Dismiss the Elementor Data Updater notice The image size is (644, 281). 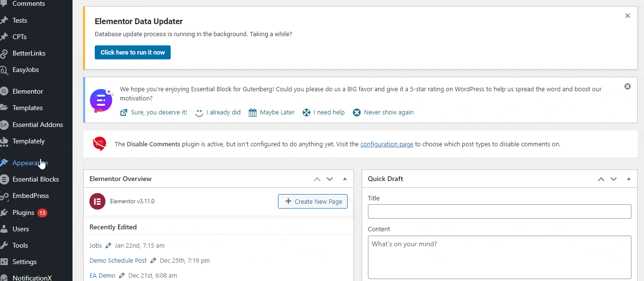[x=628, y=16]
